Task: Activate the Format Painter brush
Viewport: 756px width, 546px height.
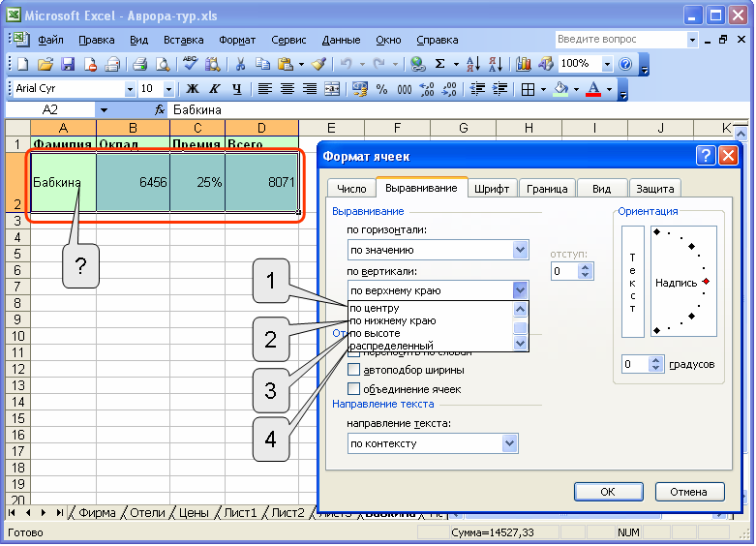Action: point(318,64)
